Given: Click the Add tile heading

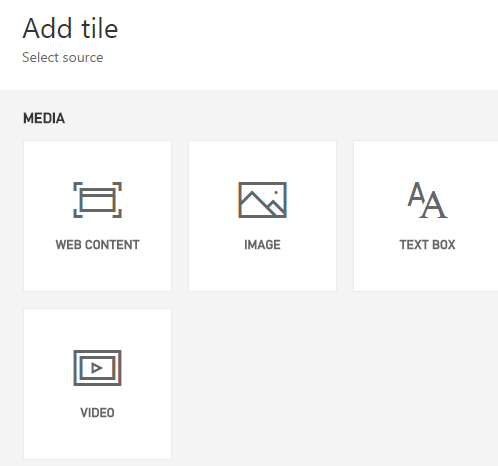Looking at the screenshot, I should pos(70,28).
